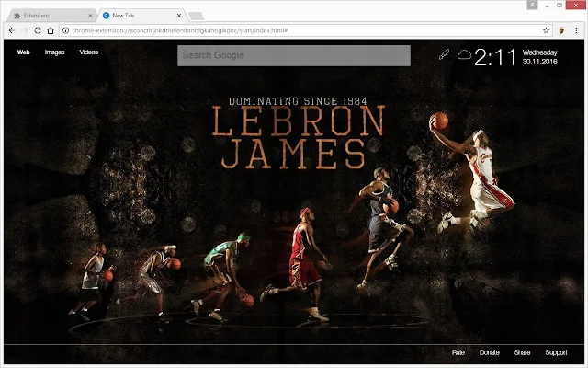Reload the page with the refresh icon
The image size is (588, 368).
coord(38,30)
